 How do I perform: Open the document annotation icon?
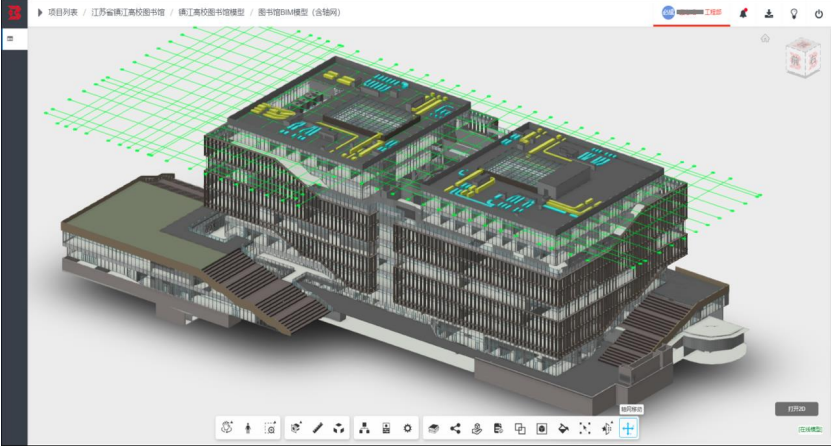click(498, 428)
